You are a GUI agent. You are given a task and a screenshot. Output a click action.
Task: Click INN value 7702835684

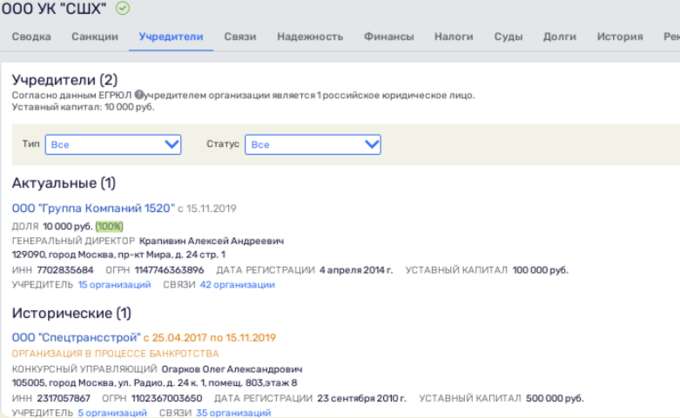click(x=65, y=270)
